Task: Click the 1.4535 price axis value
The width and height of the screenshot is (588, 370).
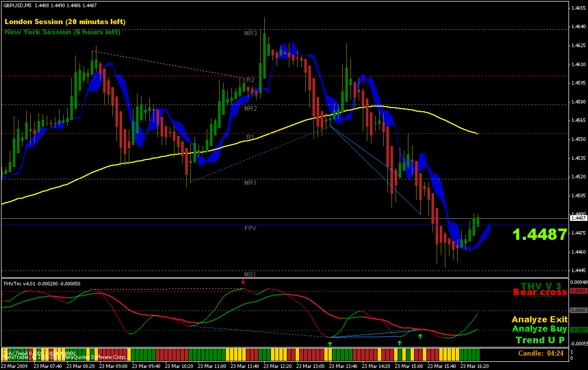Action: (579, 158)
